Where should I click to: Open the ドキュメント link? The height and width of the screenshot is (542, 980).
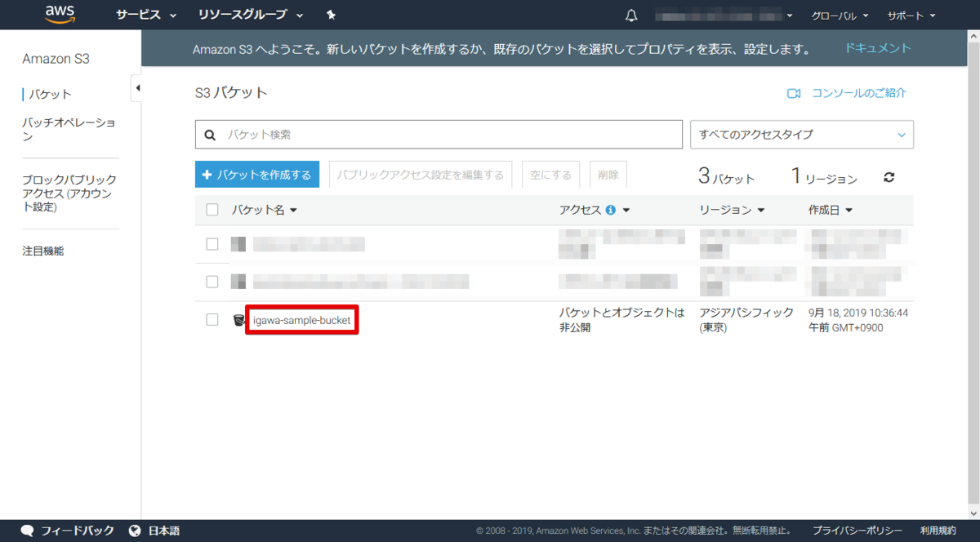pyautogui.click(x=878, y=48)
